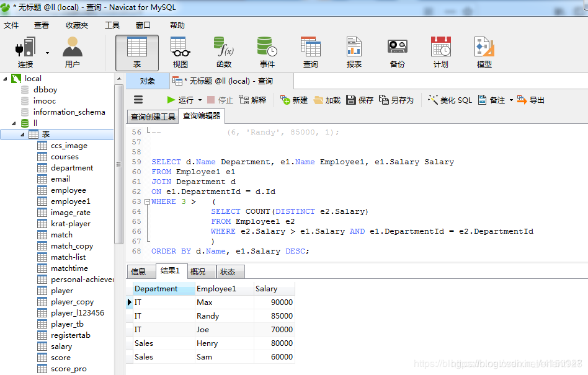
Task: Select the krat-player table
Action: (x=71, y=224)
